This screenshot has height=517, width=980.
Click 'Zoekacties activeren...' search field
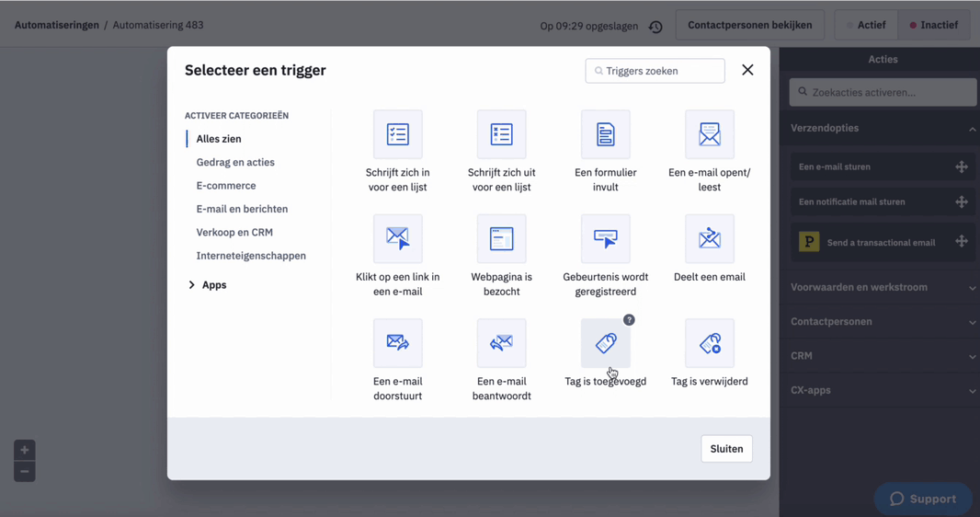(883, 93)
